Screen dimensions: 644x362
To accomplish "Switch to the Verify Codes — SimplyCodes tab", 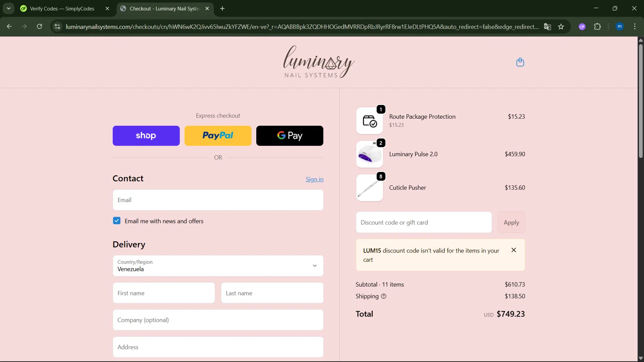I will point(62,9).
